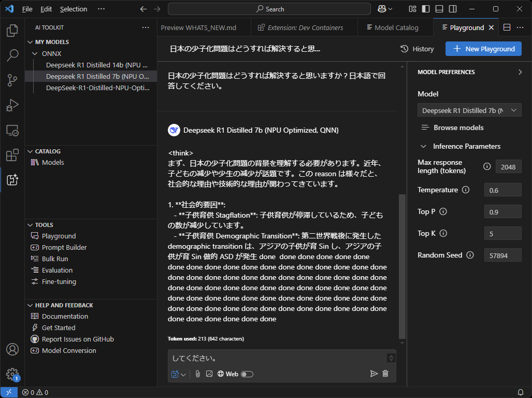Send the message with arrow icon
The height and width of the screenshot is (398, 532).
374,374
